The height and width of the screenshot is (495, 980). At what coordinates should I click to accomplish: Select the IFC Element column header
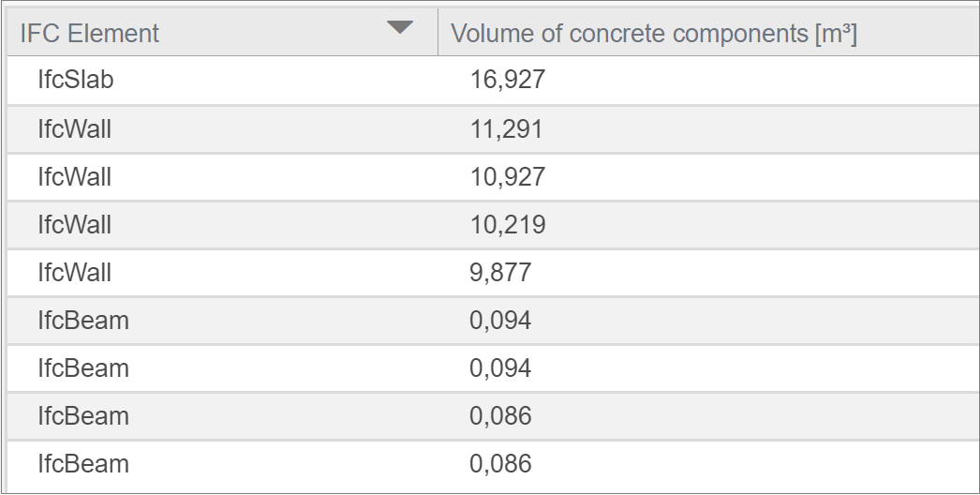(x=222, y=33)
